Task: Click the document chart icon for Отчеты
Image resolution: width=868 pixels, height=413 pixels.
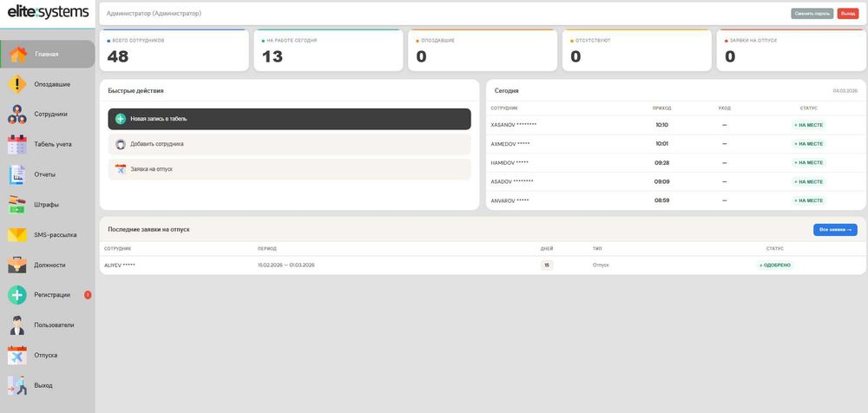Action: coord(17,174)
